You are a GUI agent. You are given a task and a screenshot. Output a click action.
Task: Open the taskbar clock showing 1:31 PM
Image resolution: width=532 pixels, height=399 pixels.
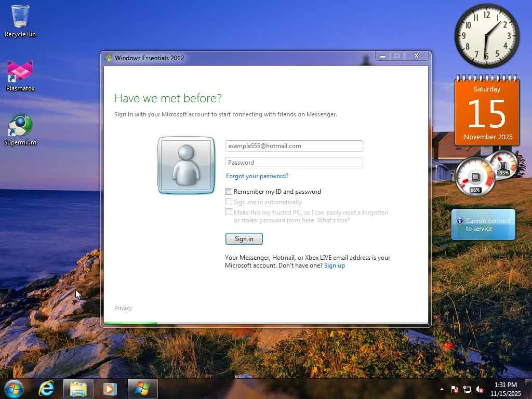pyautogui.click(x=506, y=389)
